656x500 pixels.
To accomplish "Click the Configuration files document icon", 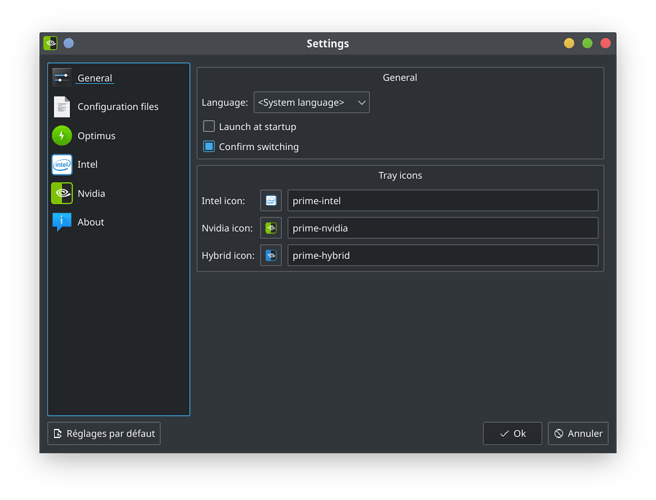I will point(62,107).
